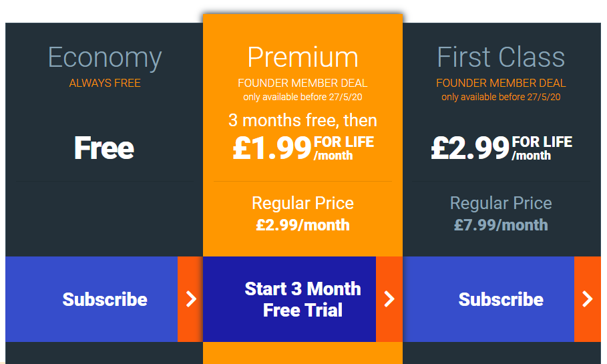607x364 pixels.
Task: Select the Premium plan title
Action: point(302,58)
